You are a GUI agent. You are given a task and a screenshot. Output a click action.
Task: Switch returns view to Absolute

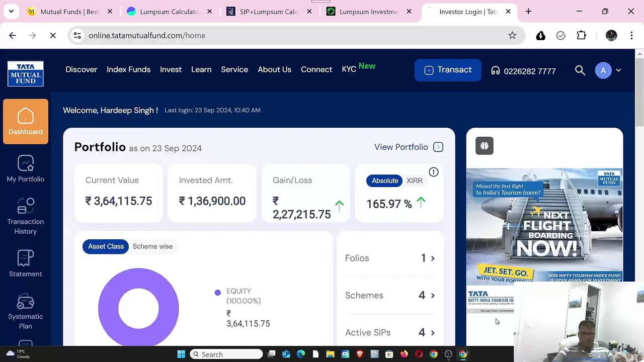[385, 180]
